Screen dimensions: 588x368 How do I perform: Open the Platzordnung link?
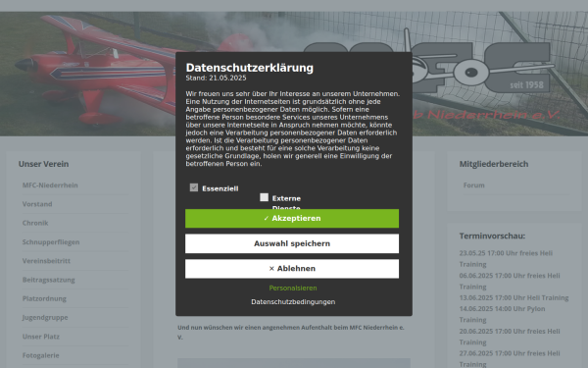tap(44, 298)
